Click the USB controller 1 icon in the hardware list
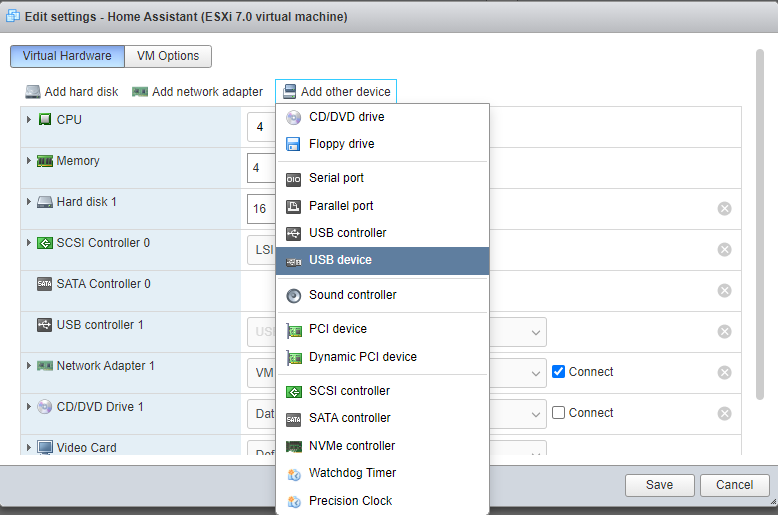This screenshot has height=515, width=778. (x=45, y=325)
